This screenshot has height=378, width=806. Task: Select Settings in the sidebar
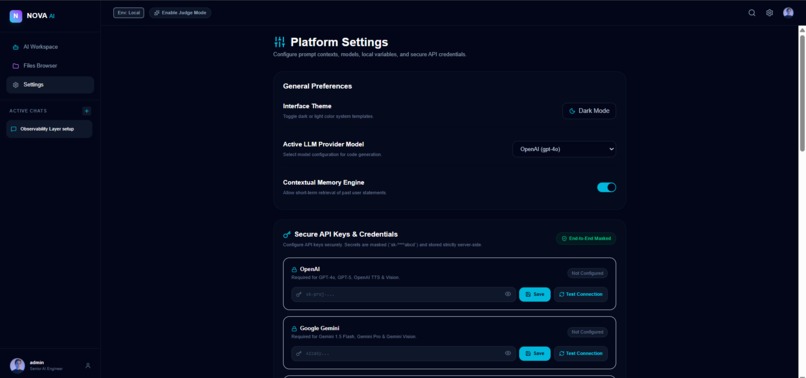pyautogui.click(x=50, y=85)
